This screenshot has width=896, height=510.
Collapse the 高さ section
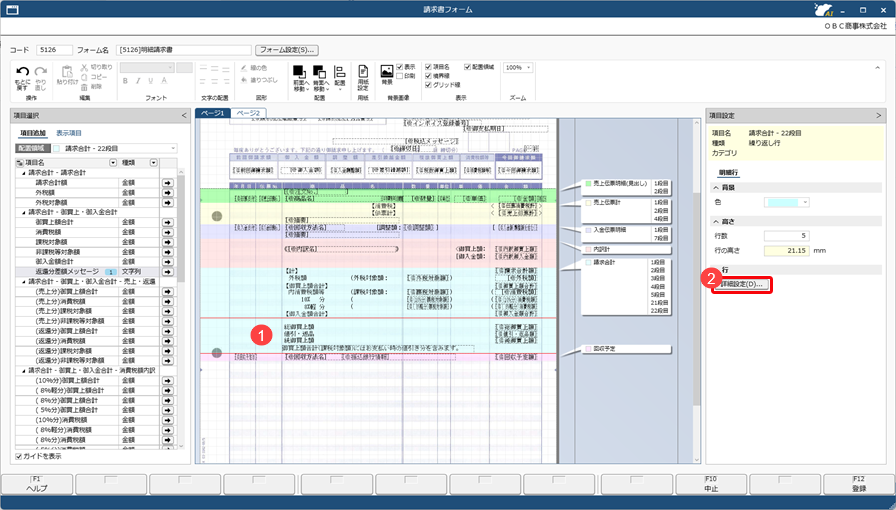(x=716, y=221)
